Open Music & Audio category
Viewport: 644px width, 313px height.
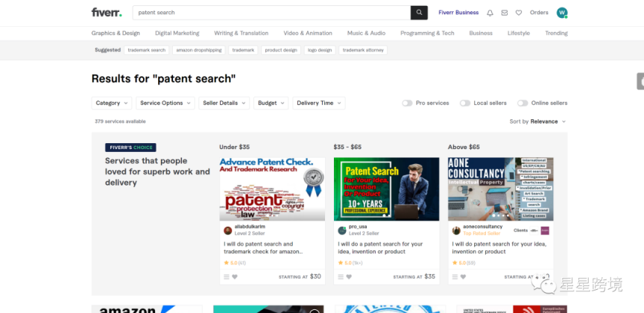tap(367, 34)
